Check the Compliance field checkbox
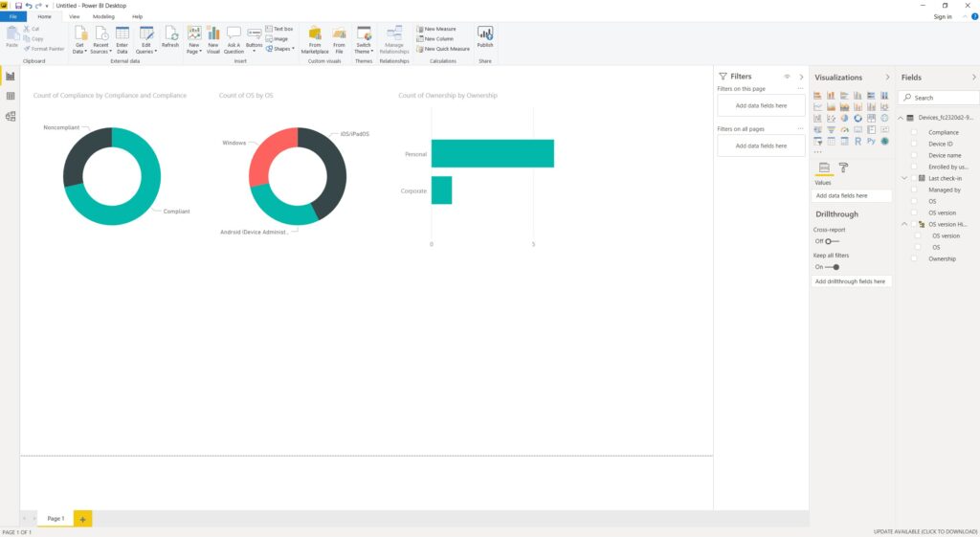The image size is (980, 537). (x=914, y=132)
